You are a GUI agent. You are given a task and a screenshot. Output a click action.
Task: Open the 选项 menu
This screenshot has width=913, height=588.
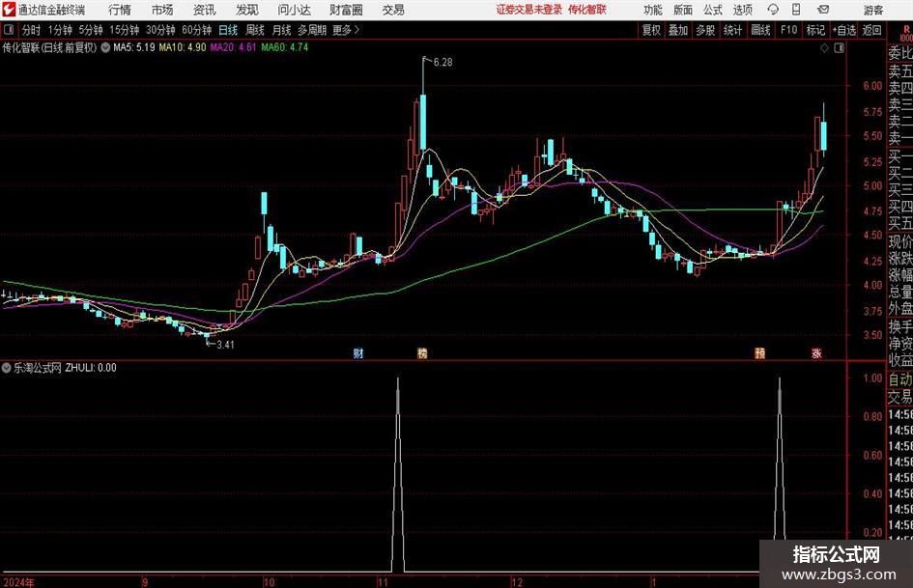(742, 10)
